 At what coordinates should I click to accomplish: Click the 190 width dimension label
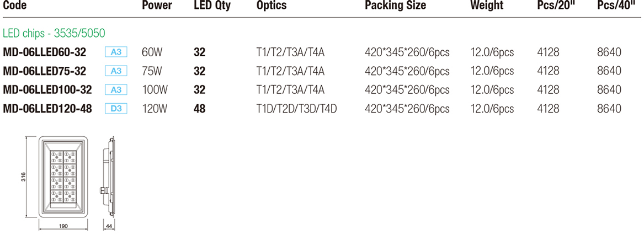[63, 226]
